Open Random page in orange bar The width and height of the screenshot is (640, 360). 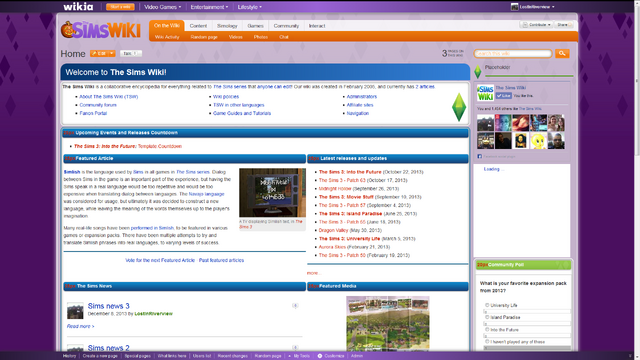click(204, 37)
